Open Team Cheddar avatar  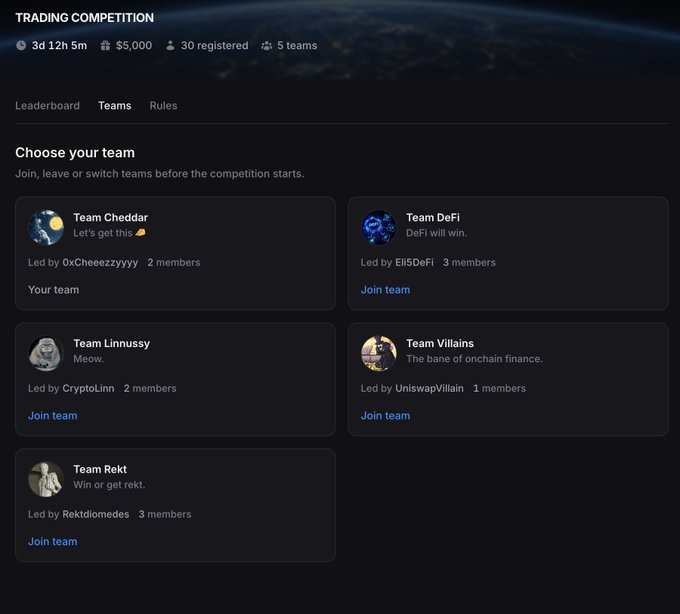point(46,227)
